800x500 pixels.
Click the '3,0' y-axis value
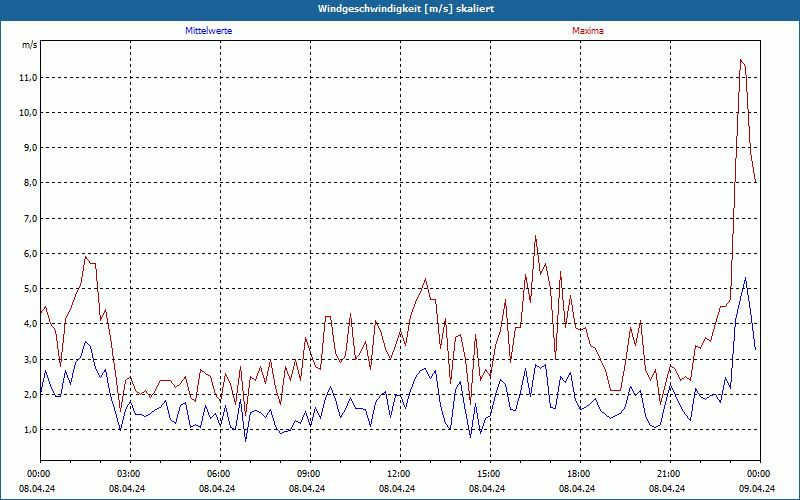pos(31,359)
